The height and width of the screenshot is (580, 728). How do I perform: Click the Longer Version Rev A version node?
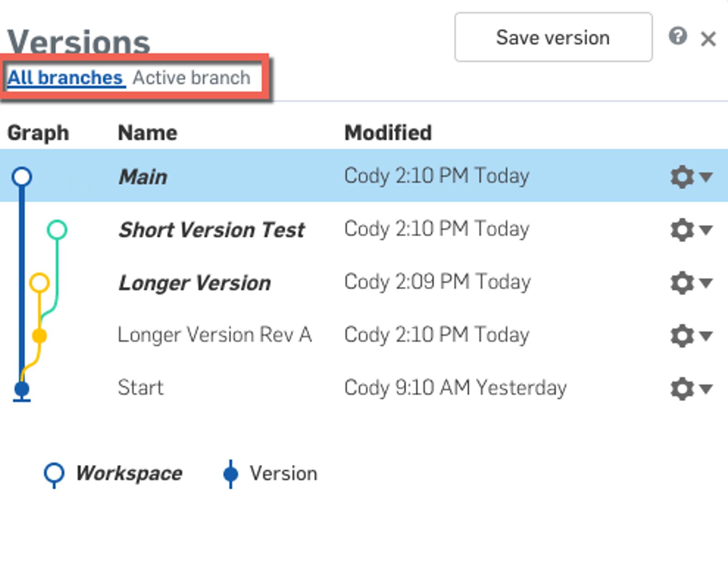click(40, 336)
